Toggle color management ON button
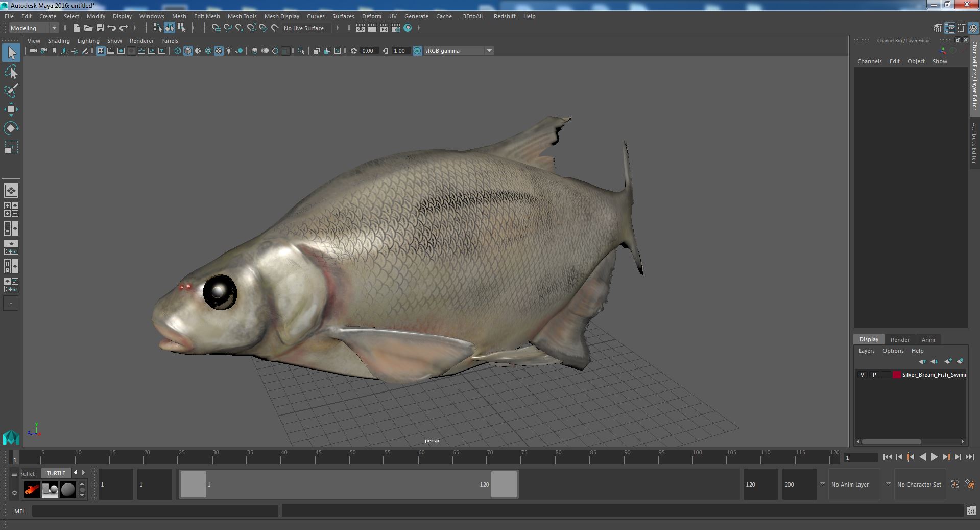Screen dimensions: 980x530 (x=417, y=51)
